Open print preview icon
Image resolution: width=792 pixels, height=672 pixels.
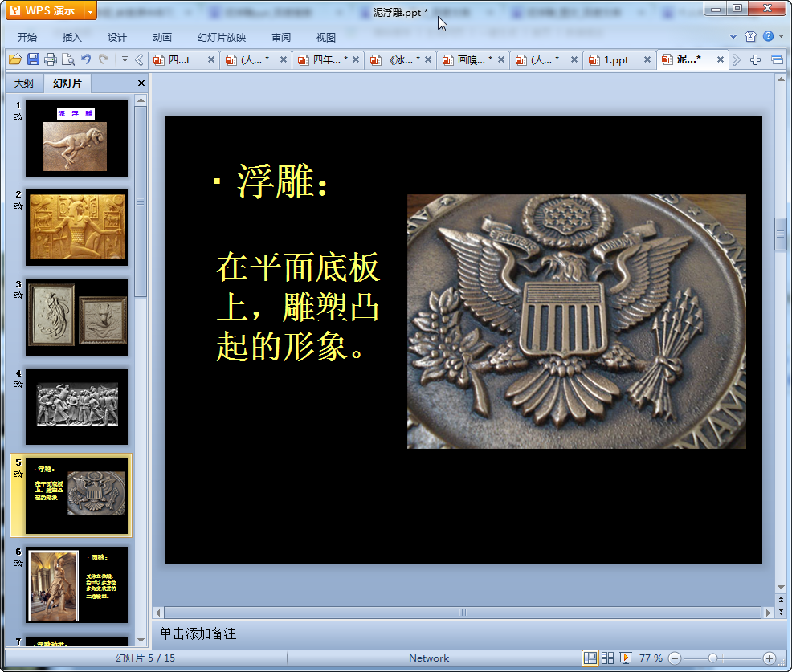click(x=68, y=59)
